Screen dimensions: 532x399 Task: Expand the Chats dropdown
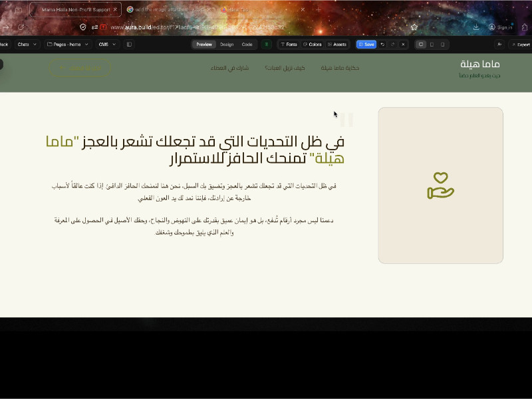click(x=27, y=45)
